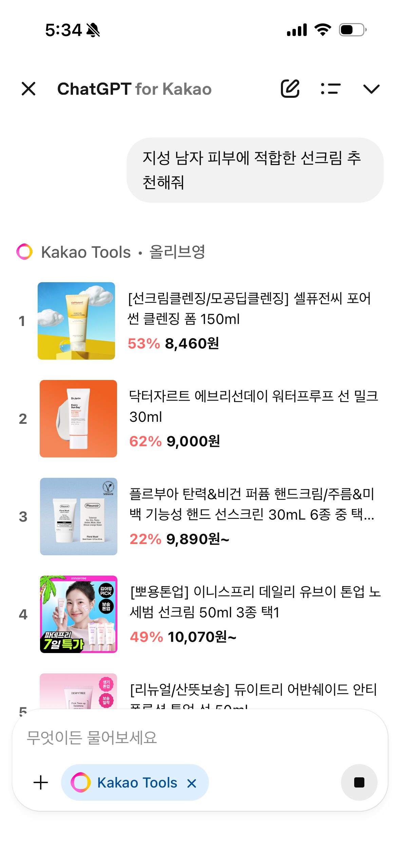Close ChatGPT for Kakao with the X icon
Image resolution: width=400 pixels, height=868 pixels.
coord(28,89)
